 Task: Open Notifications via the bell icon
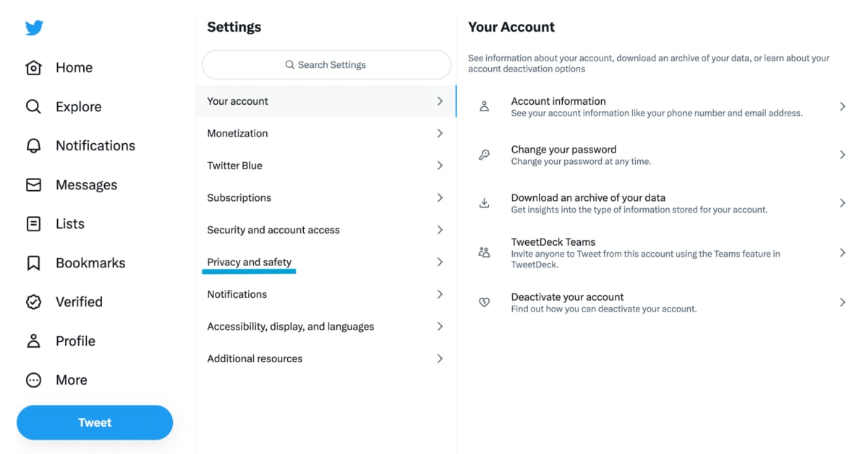33,145
